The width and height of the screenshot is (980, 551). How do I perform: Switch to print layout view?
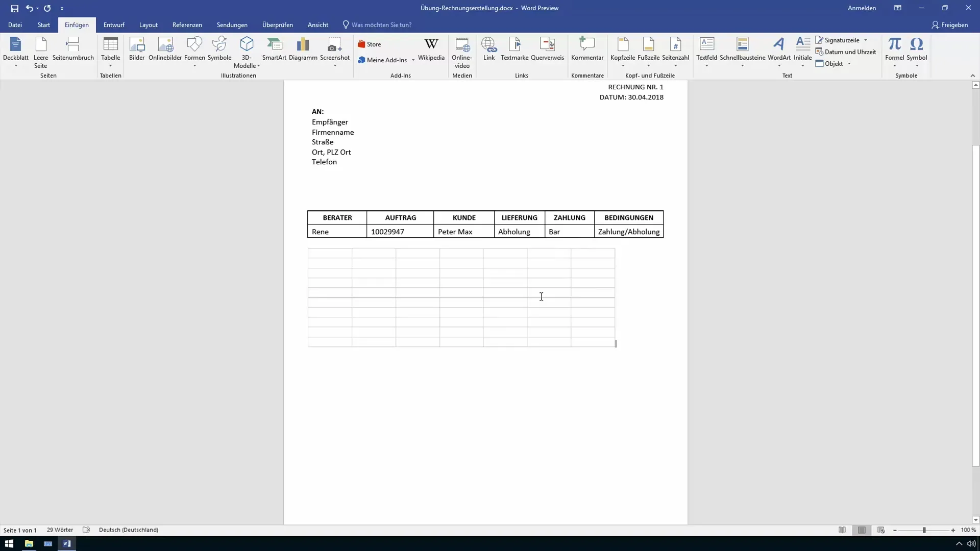[862, 530]
